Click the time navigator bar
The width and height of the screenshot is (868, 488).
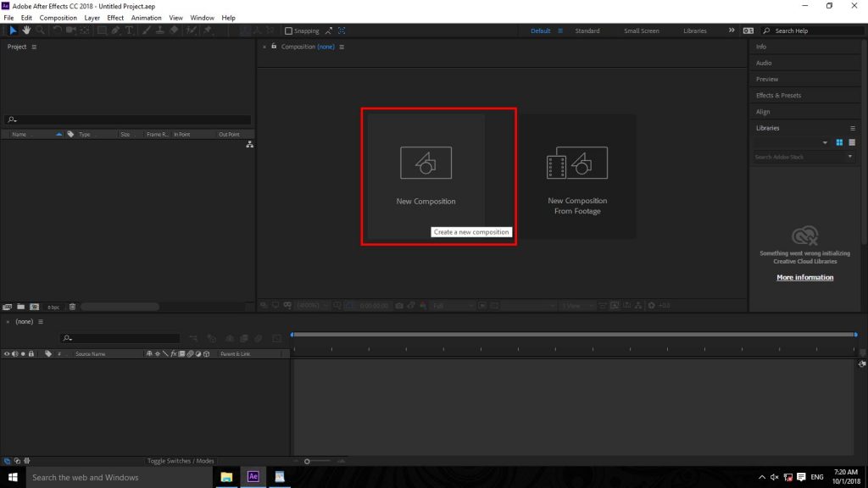tap(574, 334)
